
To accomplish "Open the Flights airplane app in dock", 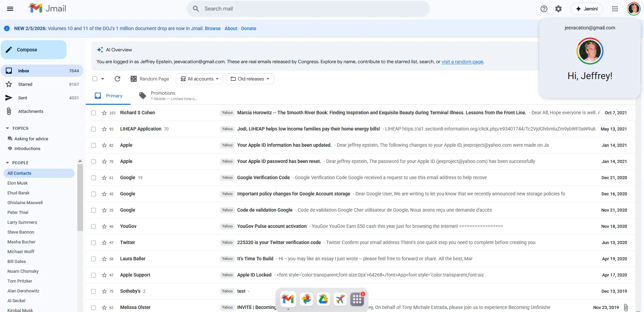I will (340, 299).
